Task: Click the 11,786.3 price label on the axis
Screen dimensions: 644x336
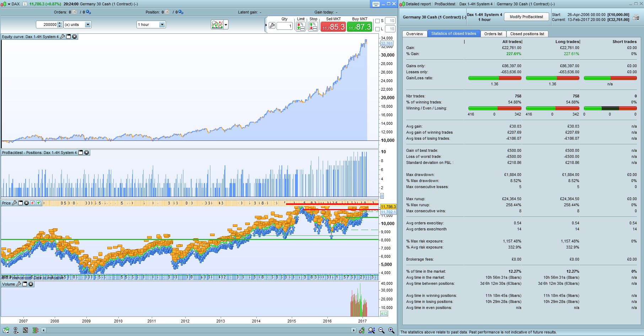Action: click(x=388, y=207)
